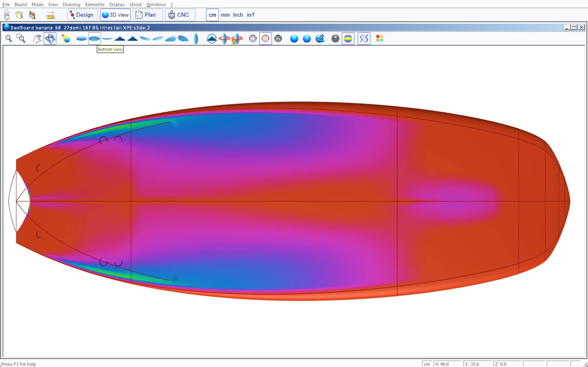The height and width of the screenshot is (367, 588).
Task: Switch to the Design mode button
Action: coord(82,15)
